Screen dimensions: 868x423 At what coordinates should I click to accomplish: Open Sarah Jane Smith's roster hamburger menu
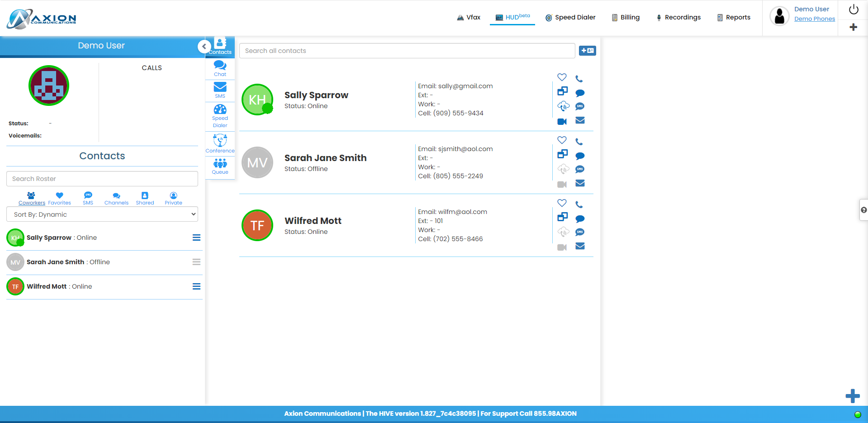coord(196,262)
